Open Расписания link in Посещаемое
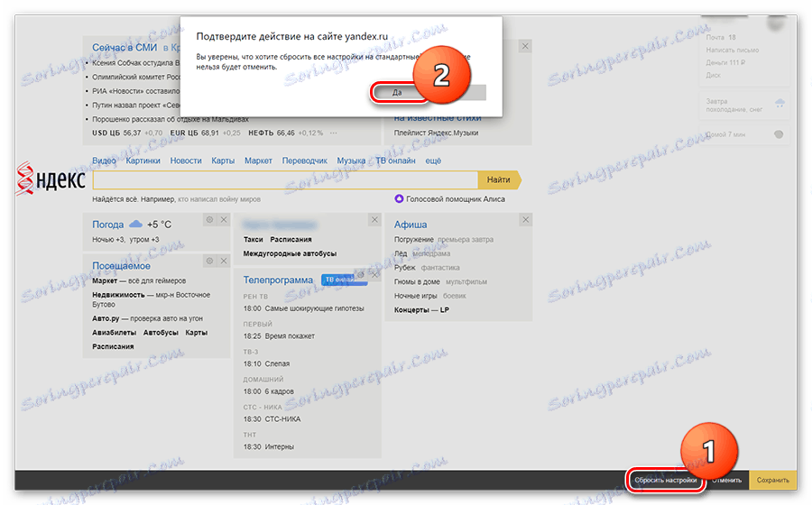 tap(113, 346)
